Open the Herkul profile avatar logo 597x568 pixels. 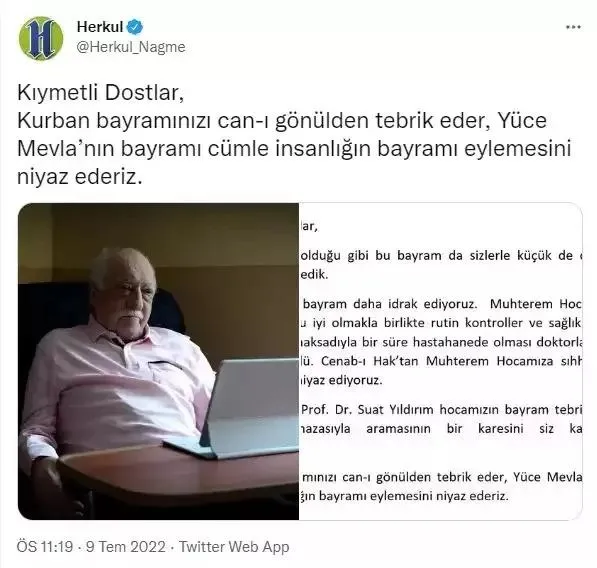[41, 39]
